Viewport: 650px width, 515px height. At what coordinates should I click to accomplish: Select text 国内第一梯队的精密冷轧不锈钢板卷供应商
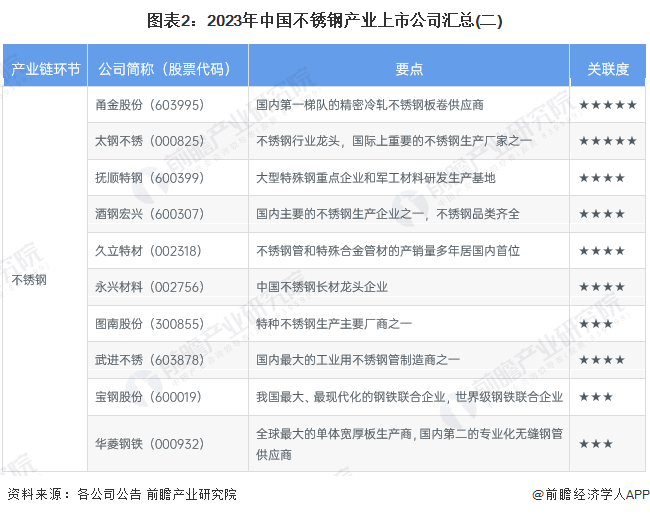(370, 105)
